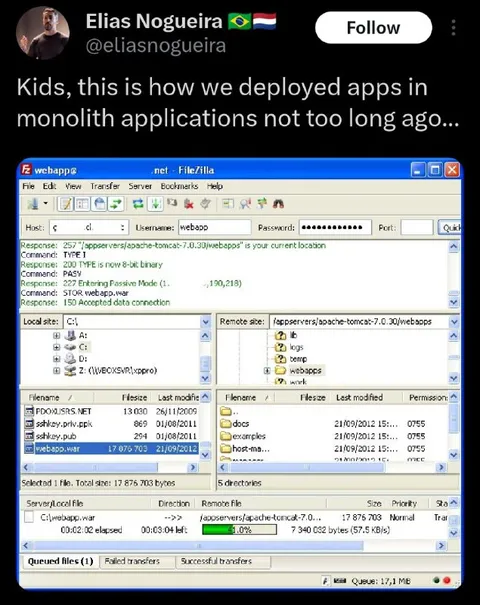Select the C:\webapp.war queue entry icon
The image size is (480, 605).
click(x=29, y=517)
